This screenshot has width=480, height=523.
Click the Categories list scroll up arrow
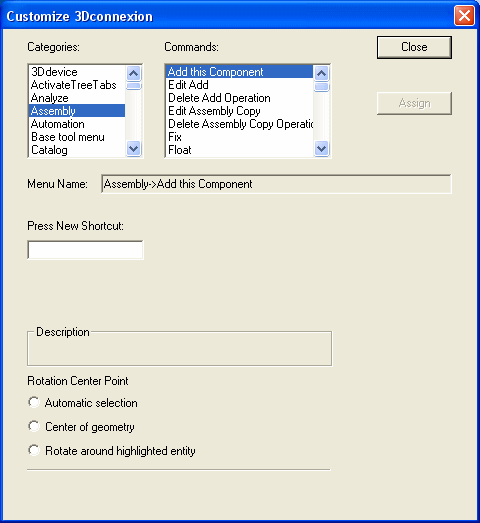click(x=134, y=73)
